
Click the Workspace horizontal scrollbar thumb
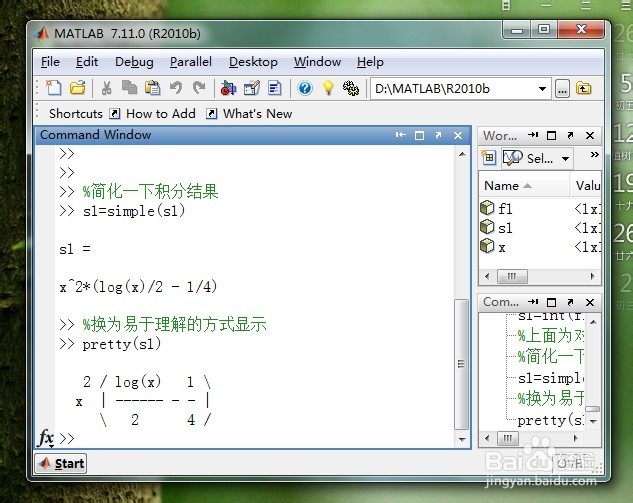[x=512, y=277]
